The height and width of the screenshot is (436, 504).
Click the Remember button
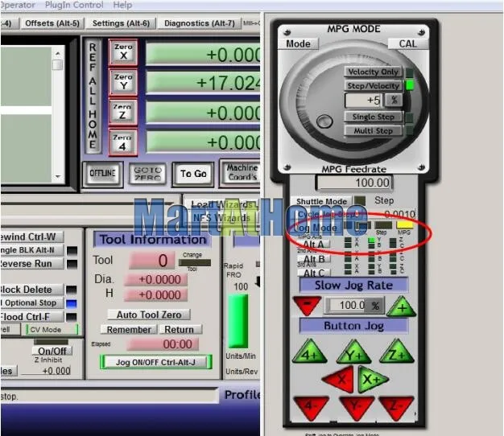129,329
